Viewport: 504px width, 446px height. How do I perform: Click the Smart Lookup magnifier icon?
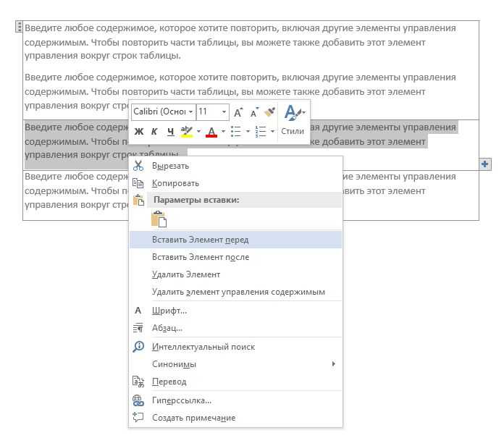[138, 346]
